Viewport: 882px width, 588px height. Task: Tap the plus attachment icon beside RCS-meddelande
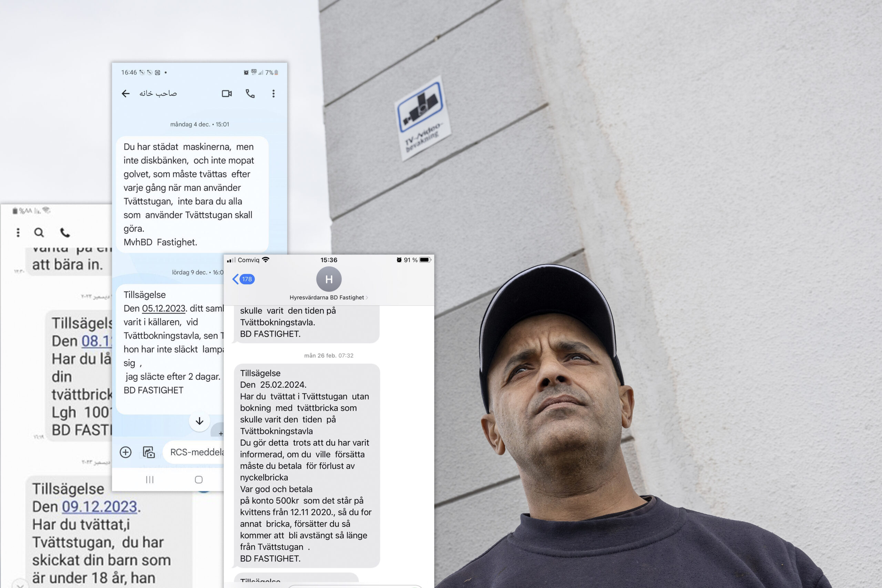point(126,452)
